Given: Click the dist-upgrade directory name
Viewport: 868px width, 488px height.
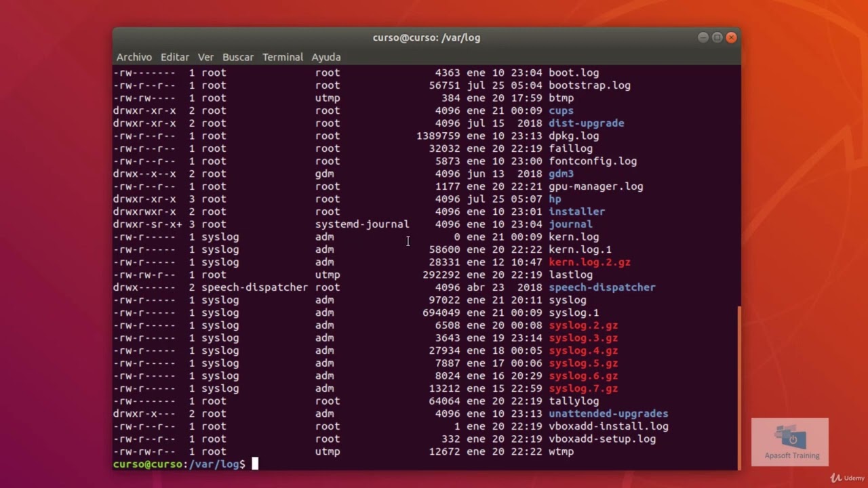Looking at the screenshot, I should click(586, 123).
